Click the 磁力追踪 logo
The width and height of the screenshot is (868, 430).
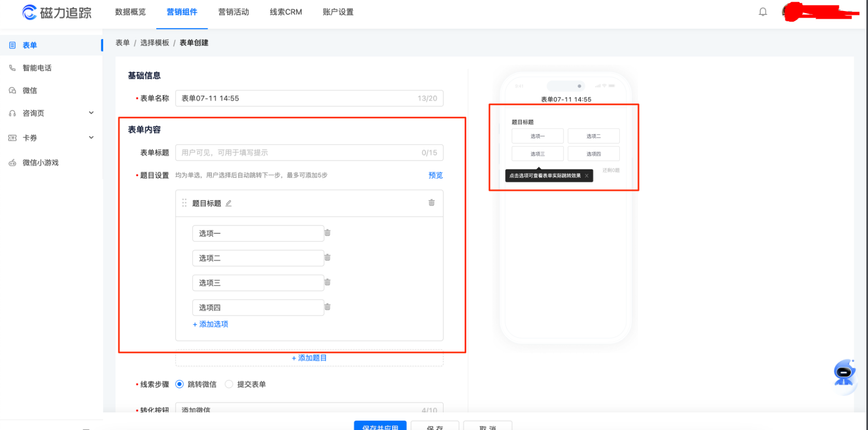(57, 12)
